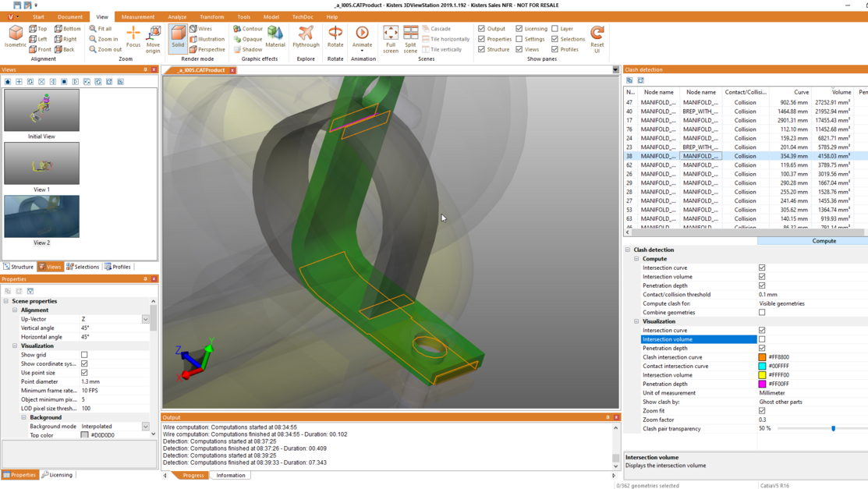868x489 pixels.
Task: Open the Analyze ribbon tab
Action: 177,17
